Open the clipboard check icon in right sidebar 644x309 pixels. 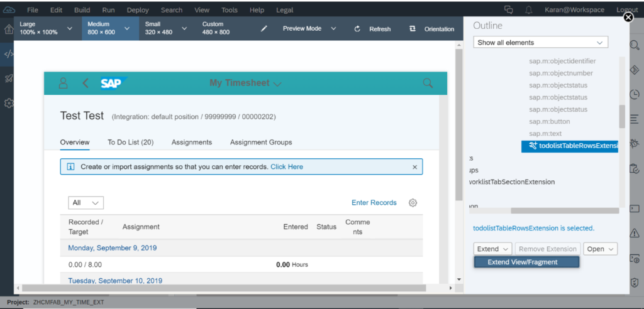635,168
